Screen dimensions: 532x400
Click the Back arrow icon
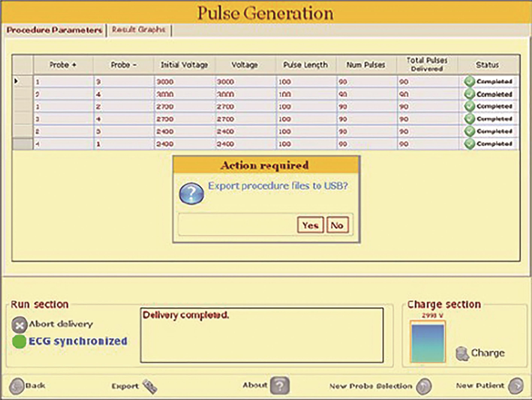pos(16,386)
